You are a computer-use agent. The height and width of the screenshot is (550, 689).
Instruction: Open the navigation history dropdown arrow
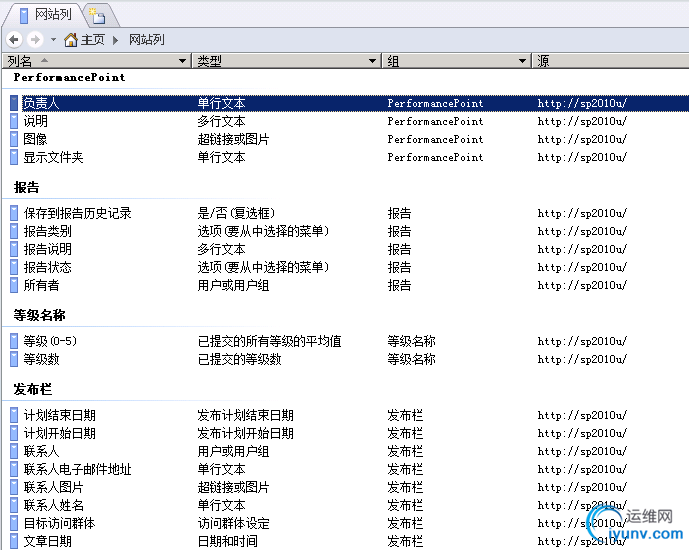pos(53,40)
